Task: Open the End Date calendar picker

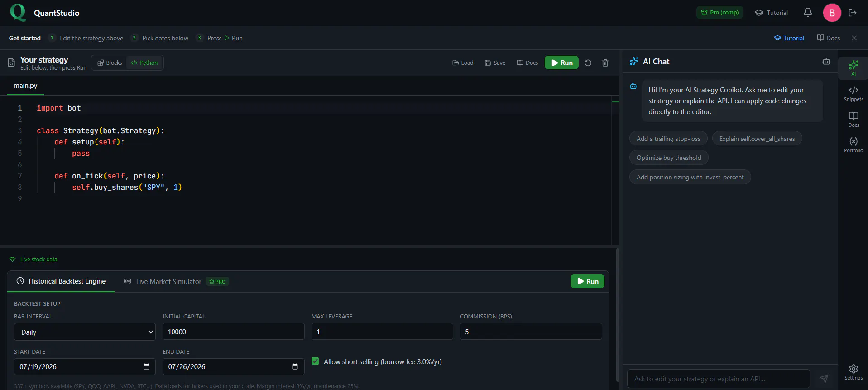Action: click(x=295, y=366)
